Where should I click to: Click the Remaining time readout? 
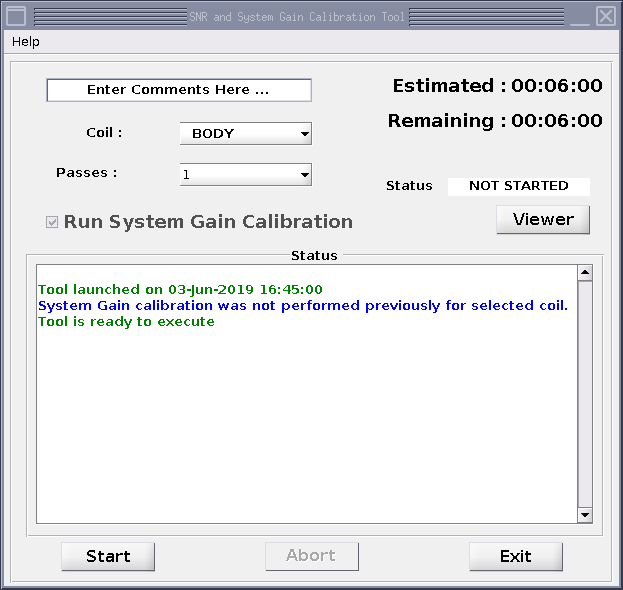[x=495, y=121]
